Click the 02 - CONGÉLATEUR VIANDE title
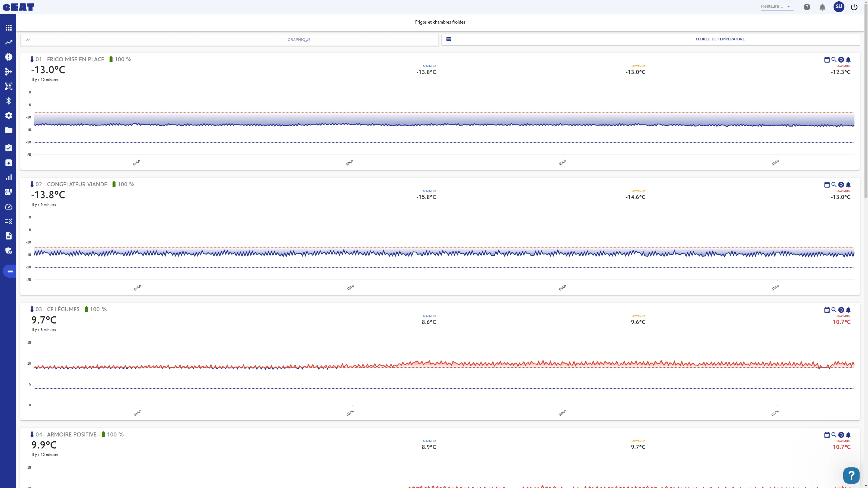The image size is (868, 488). point(71,184)
